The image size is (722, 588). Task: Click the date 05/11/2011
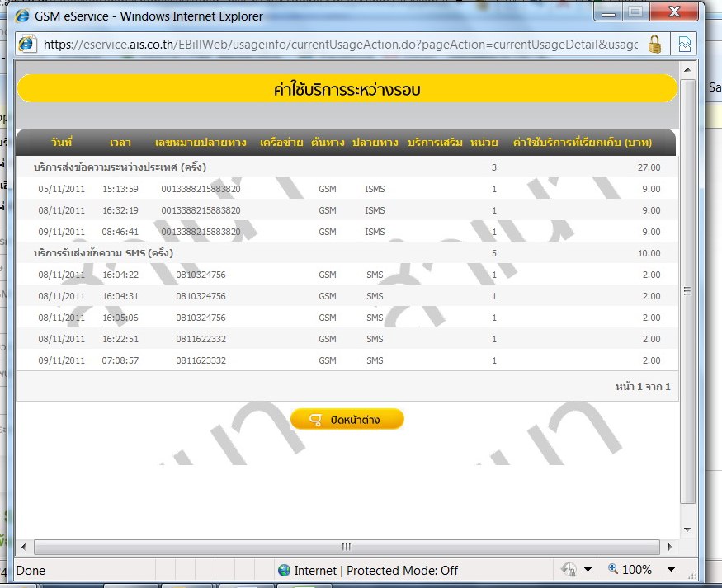(61, 189)
